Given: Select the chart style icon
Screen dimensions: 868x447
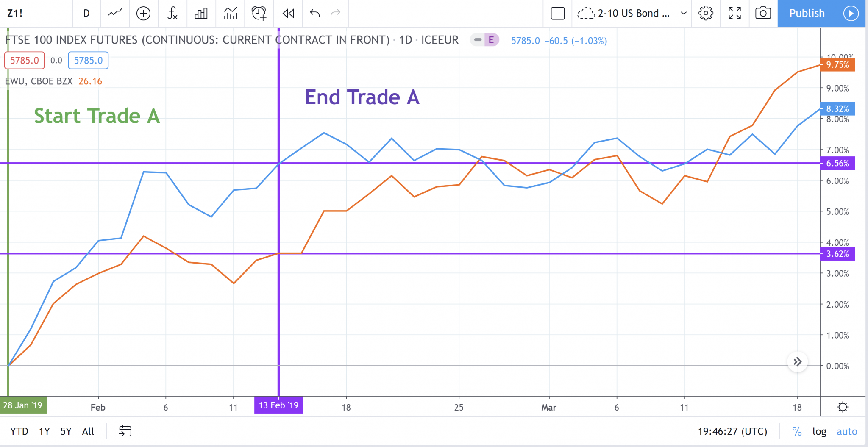Looking at the screenshot, I should click(114, 13).
